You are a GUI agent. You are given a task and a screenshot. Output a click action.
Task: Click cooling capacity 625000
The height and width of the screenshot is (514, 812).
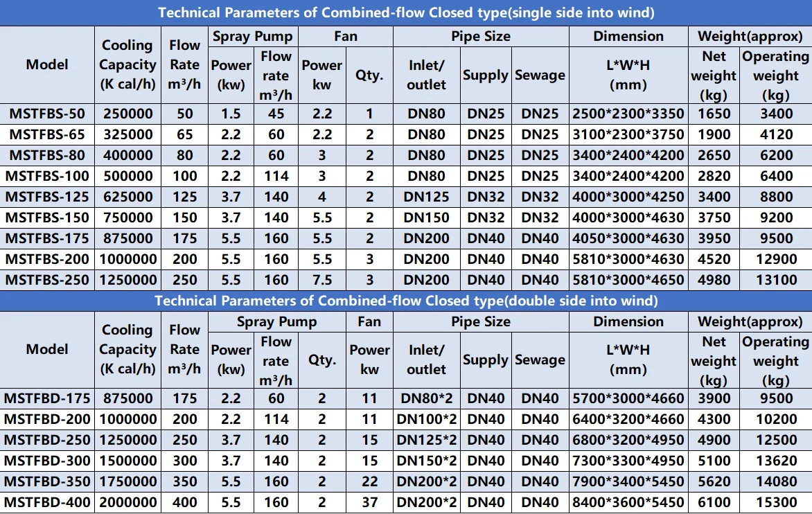(128, 197)
